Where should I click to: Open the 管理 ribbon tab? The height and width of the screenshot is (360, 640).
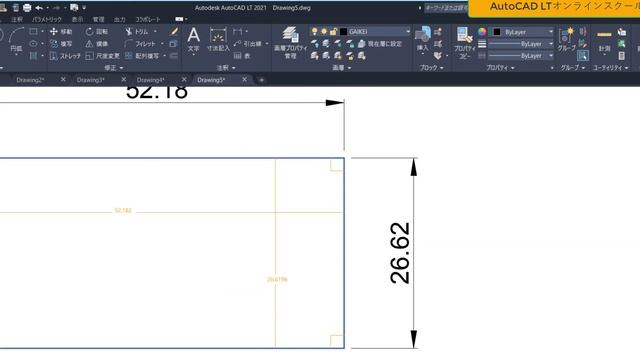click(98, 19)
